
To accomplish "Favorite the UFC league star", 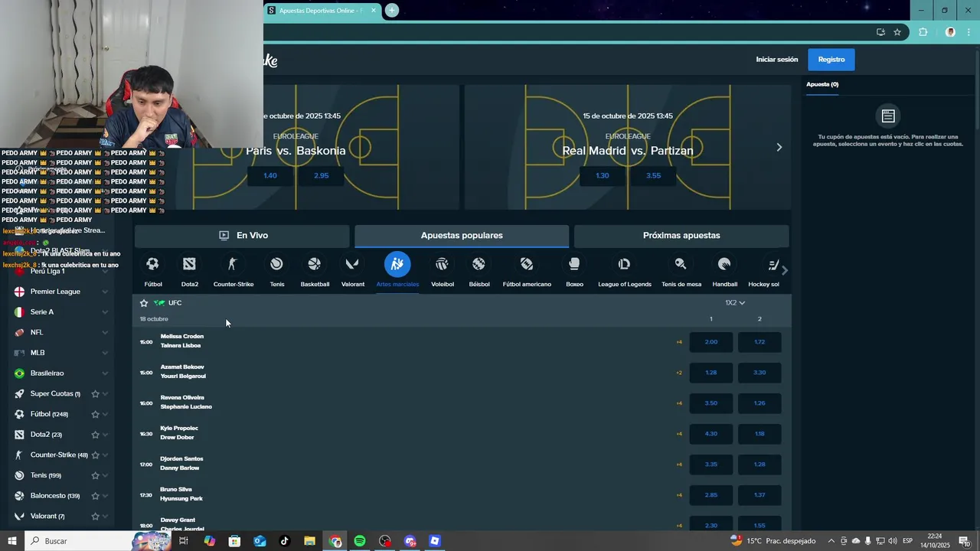I will point(144,303).
